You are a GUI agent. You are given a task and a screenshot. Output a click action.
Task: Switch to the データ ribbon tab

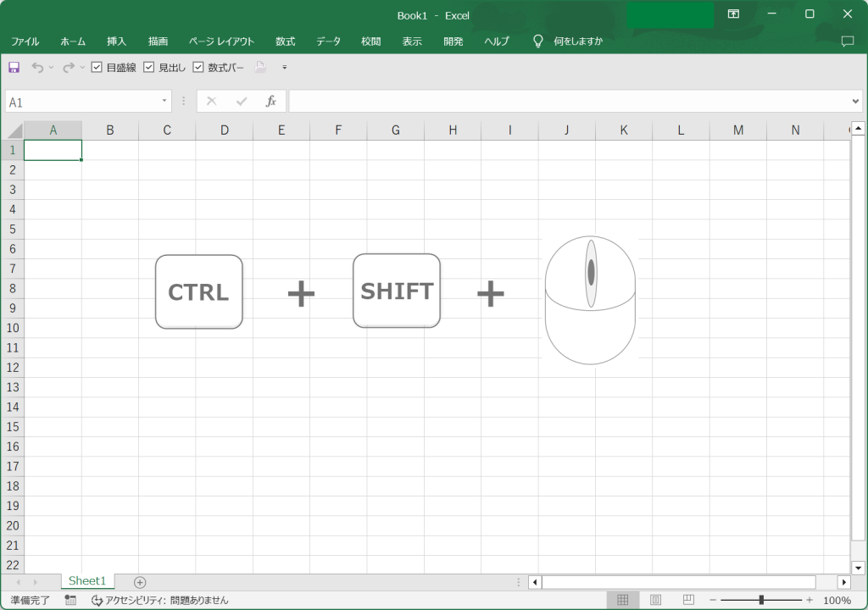[x=328, y=41]
